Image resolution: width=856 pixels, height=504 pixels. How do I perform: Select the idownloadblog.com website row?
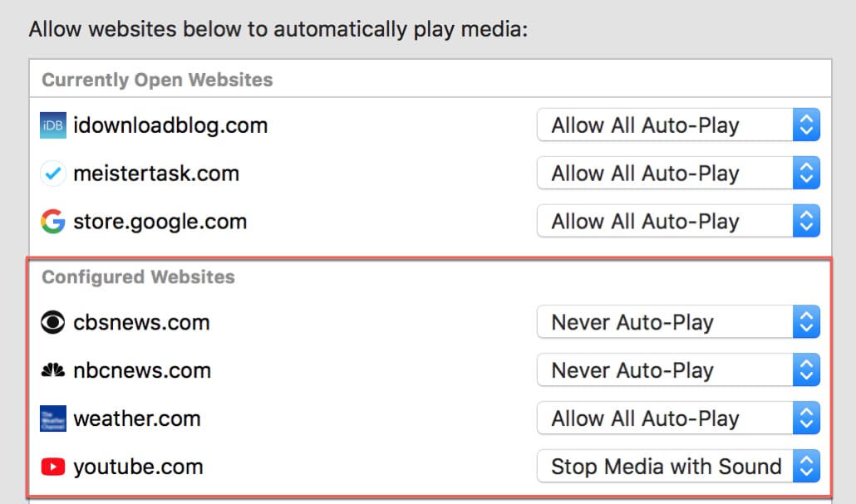[170, 126]
